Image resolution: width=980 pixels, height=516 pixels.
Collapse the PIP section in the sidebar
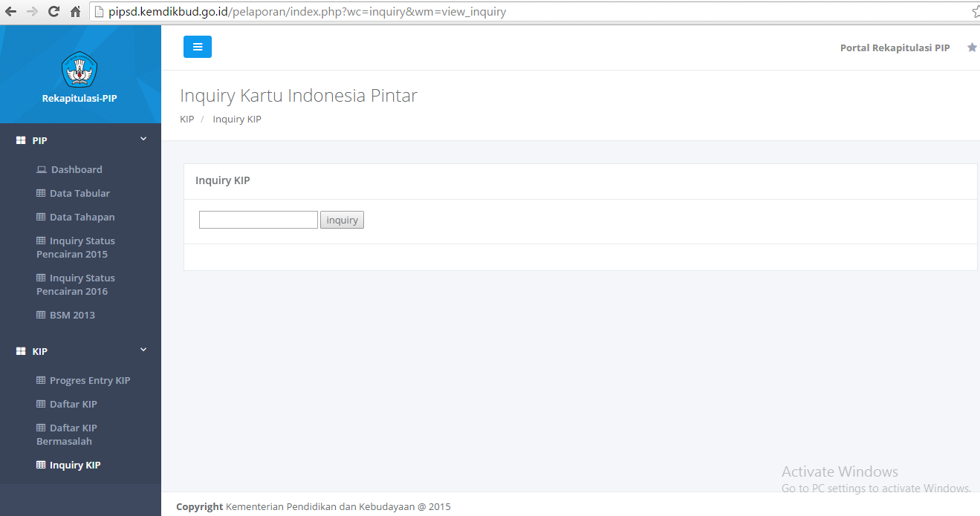[x=143, y=139]
